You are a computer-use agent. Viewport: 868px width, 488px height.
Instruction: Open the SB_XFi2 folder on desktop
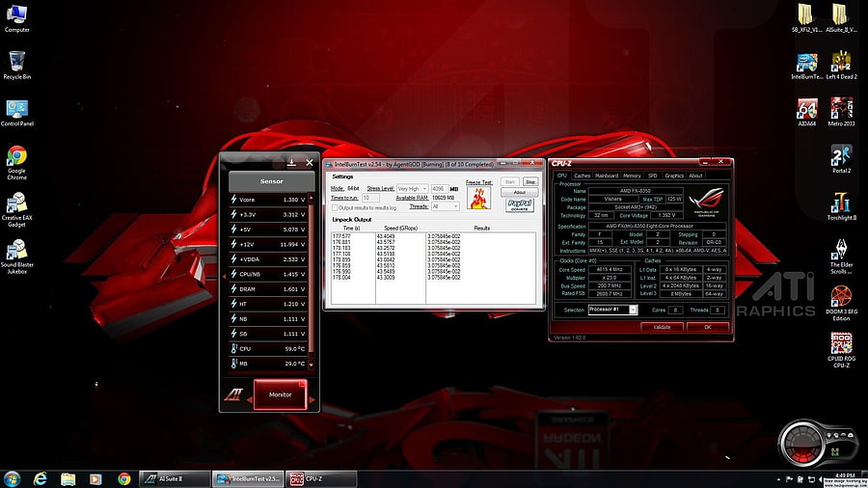(806, 18)
